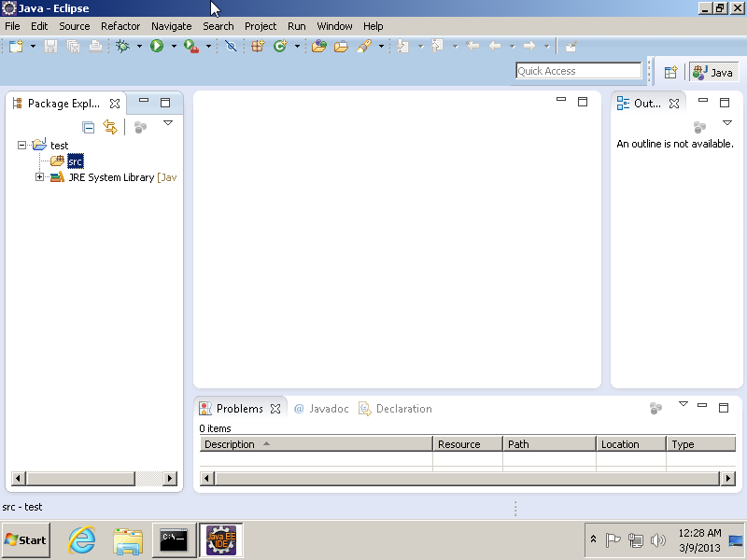Close the Package Explorer tab
Screen dimensions: 747x560
pos(115,104)
